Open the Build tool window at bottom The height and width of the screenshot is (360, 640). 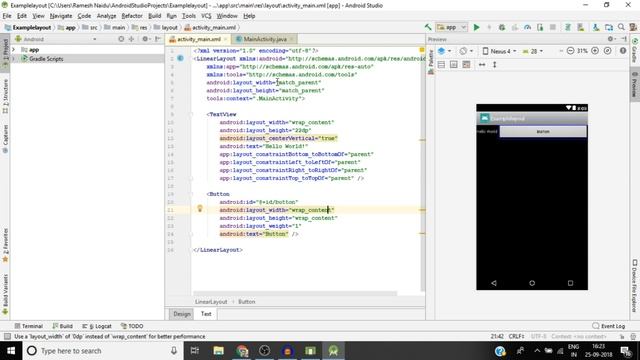(62, 326)
